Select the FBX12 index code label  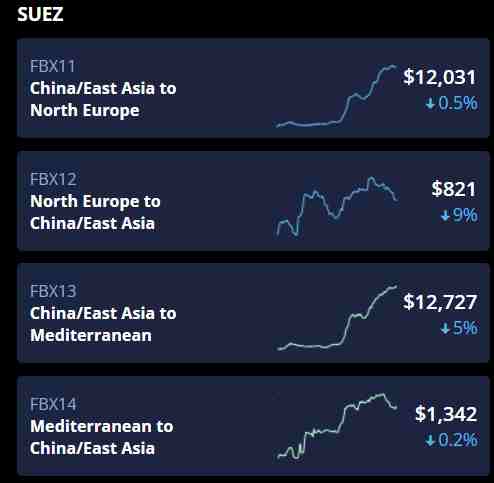coord(53,179)
